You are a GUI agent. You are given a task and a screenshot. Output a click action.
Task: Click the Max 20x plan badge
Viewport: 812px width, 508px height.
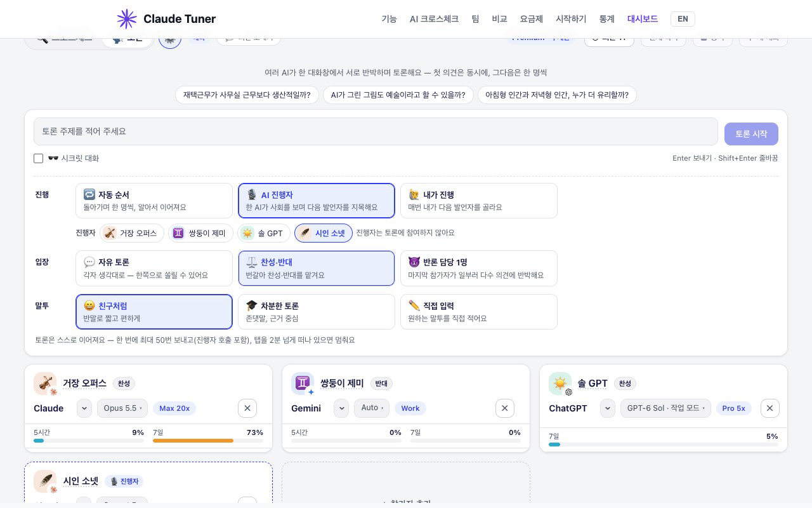[174, 408]
